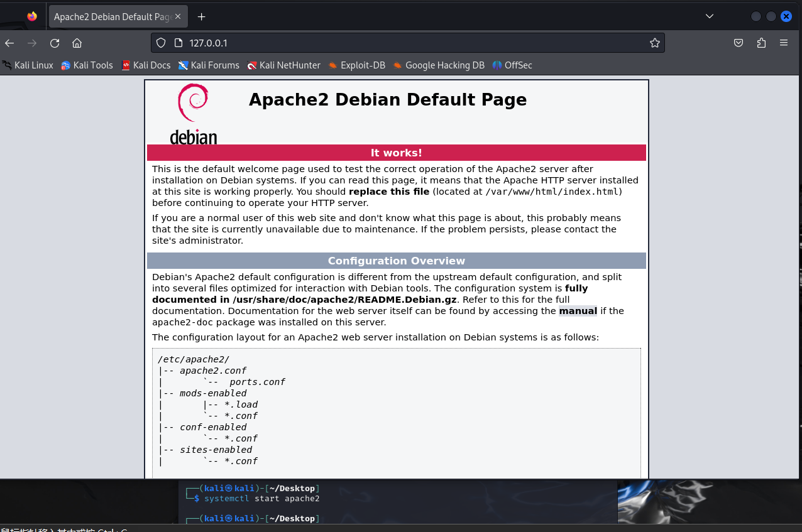
Task: Click the tracking protection shield icon
Action: tap(161, 43)
